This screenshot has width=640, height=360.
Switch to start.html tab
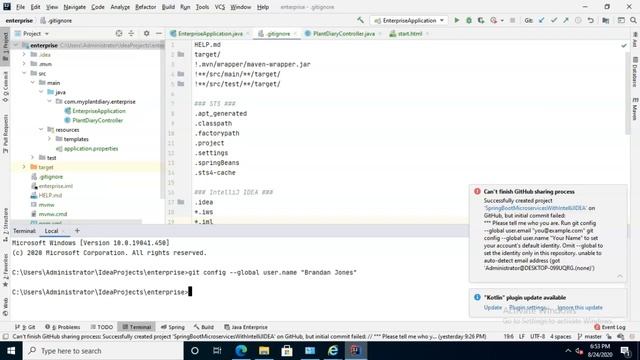409,33
